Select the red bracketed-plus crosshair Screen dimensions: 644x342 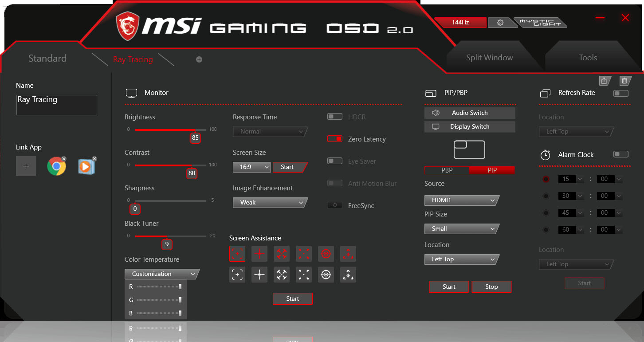(x=237, y=254)
